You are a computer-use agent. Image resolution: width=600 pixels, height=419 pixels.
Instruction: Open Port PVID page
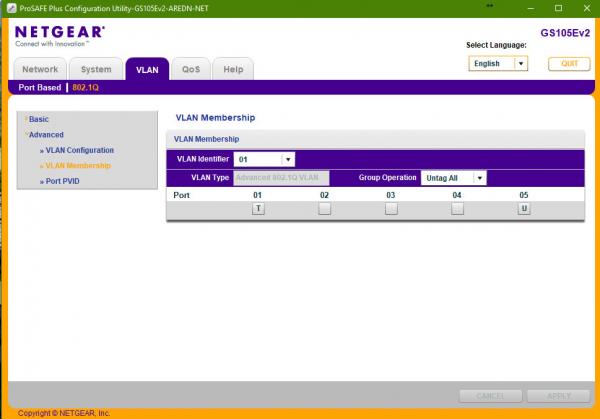60,181
